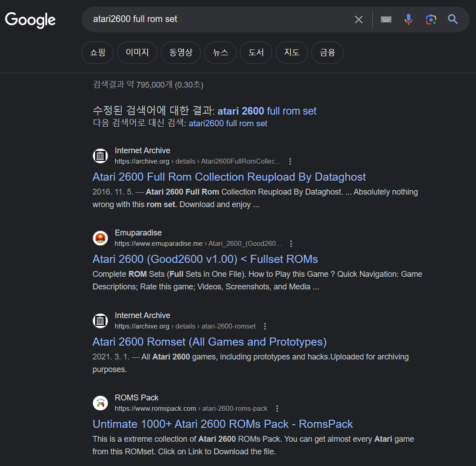The width and height of the screenshot is (476, 466).
Task: Open Atari 2600 Full Rom Collection Reupload link
Action: coord(229,177)
